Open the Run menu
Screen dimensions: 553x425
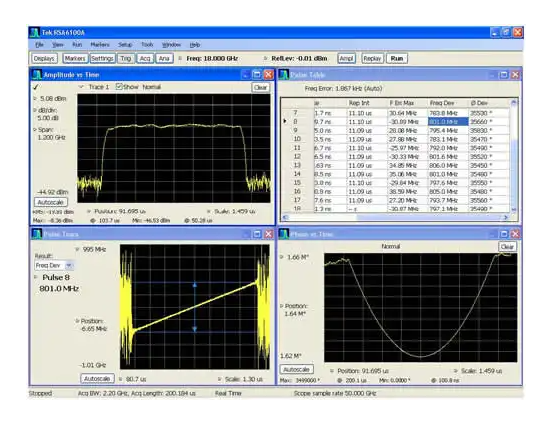point(77,45)
